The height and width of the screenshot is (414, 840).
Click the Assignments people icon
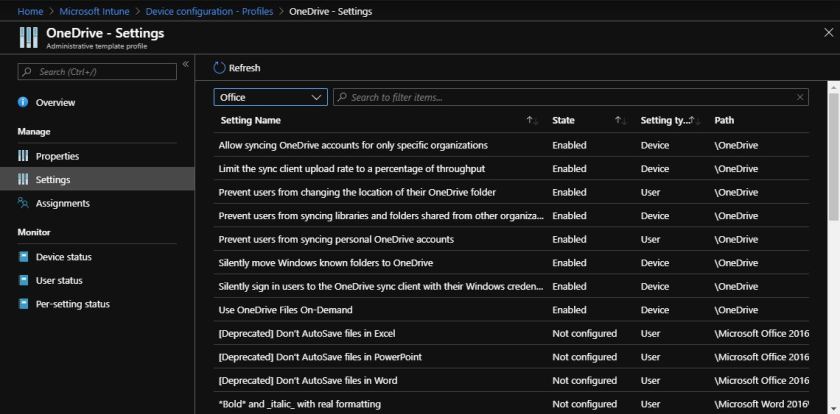(23, 203)
